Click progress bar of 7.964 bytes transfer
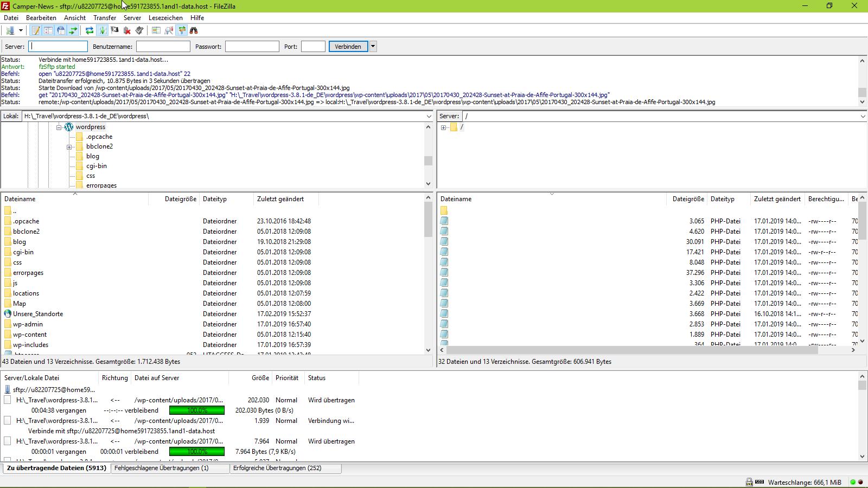Image resolution: width=868 pixels, height=488 pixels. (197, 452)
